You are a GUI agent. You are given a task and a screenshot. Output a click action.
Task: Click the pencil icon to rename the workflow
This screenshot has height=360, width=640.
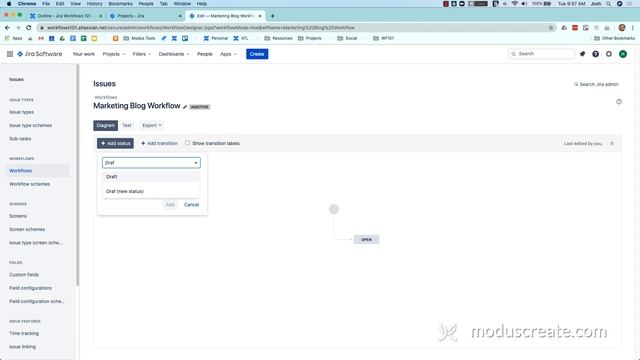(185, 107)
